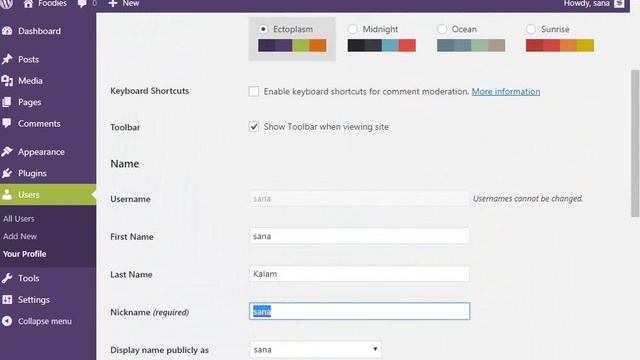Click the Comments bubble icon in sidebar
Screen dimensions: 640x360
click(x=7, y=123)
